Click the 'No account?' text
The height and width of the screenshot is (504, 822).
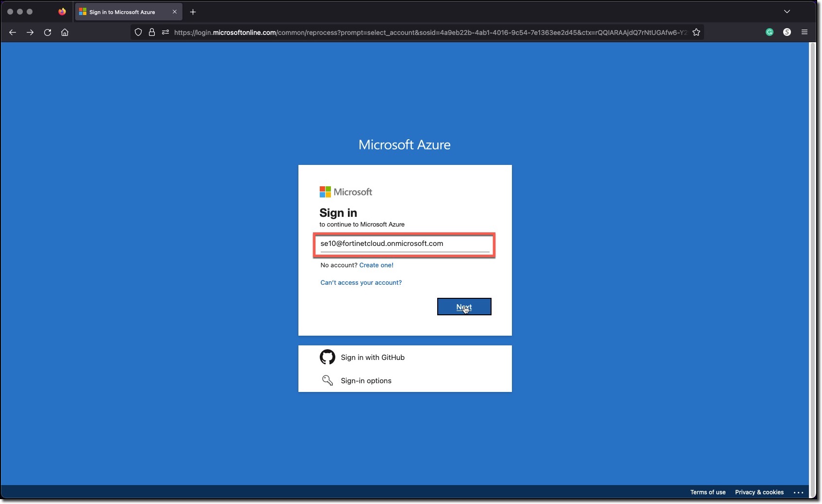pos(339,265)
